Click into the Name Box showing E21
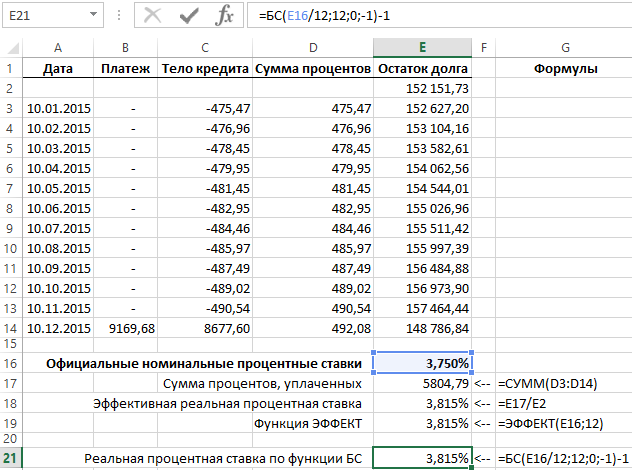Screen dimensions: 632x470 (44, 17)
